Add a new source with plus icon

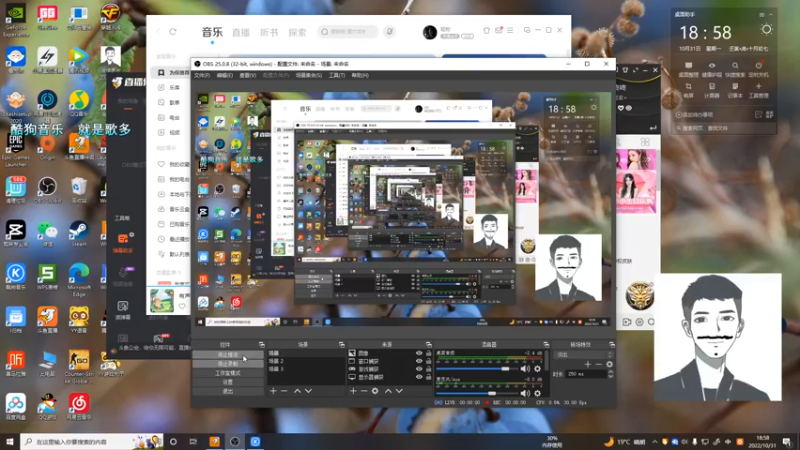353,391
